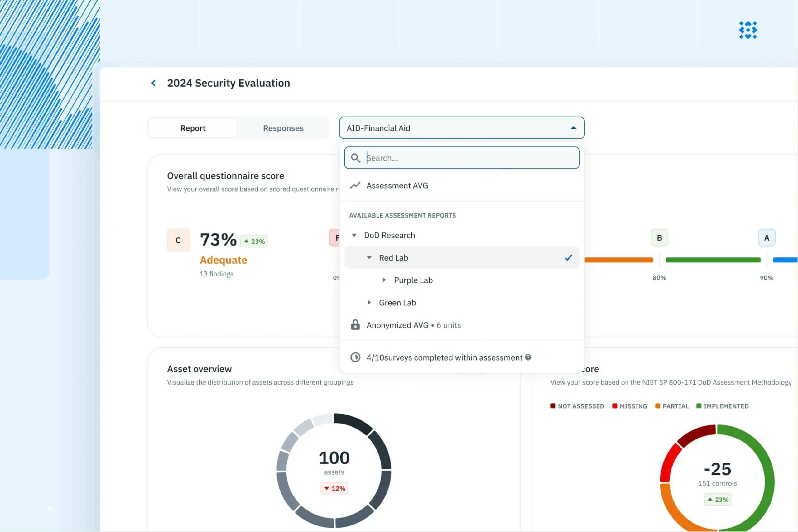Expand the Green Lab tree node
The height and width of the screenshot is (532, 798).
[369, 303]
